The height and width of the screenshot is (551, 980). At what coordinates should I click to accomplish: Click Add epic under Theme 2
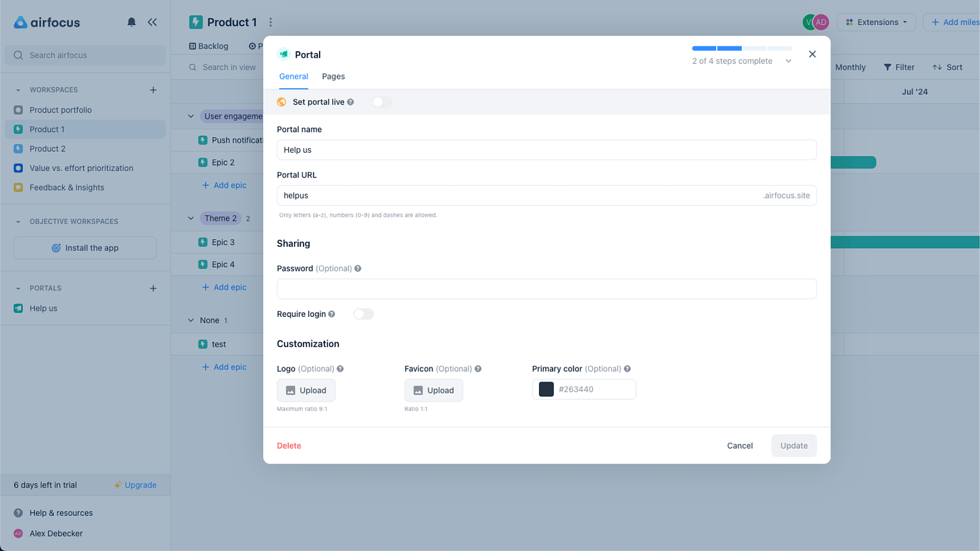coord(224,287)
